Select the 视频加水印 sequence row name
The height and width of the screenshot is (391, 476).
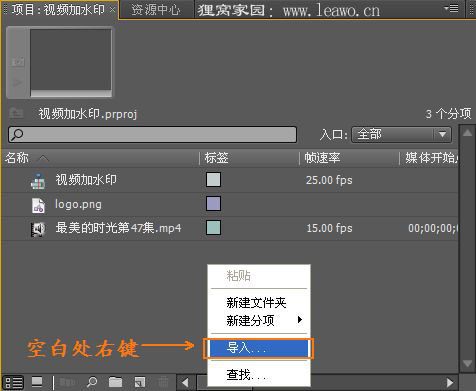point(86,180)
